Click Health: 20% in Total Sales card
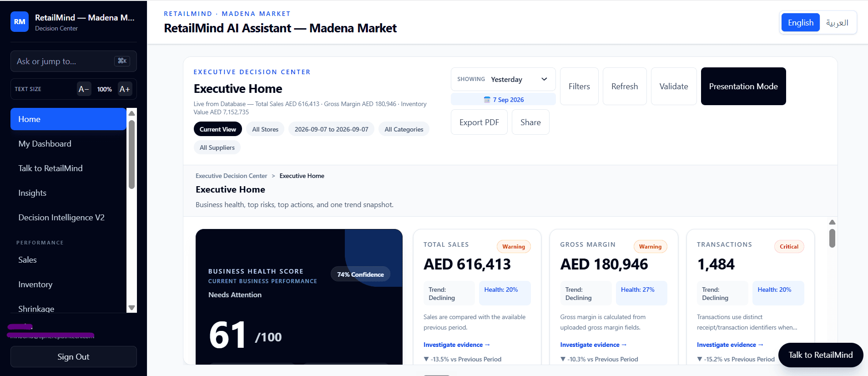The width and height of the screenshot is (868, 376). [x=505, y=293]
